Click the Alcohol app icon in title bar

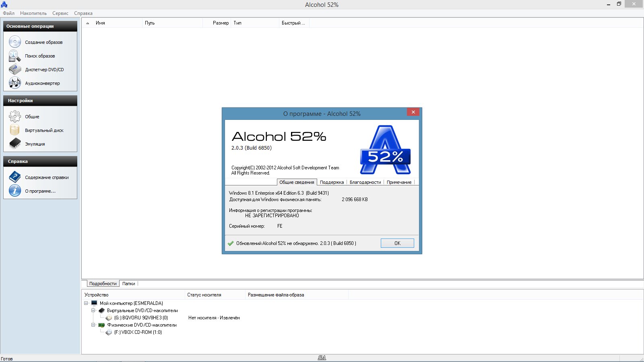point(4,4)
